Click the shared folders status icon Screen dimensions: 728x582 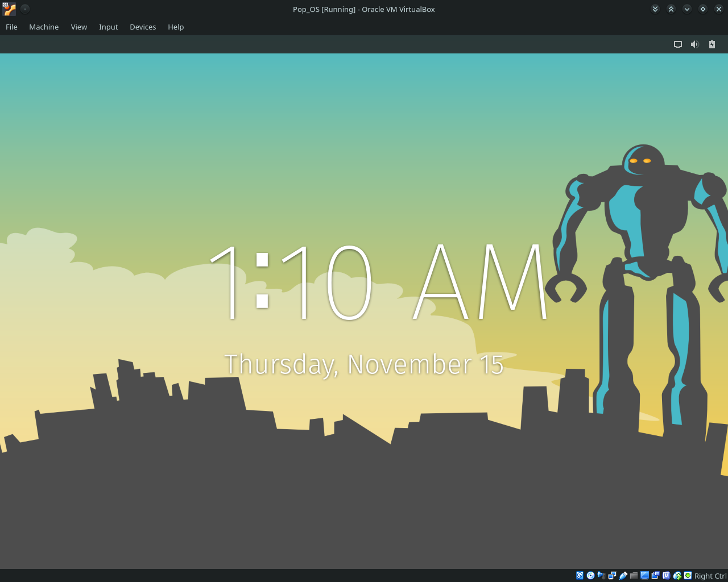(634, 575)
